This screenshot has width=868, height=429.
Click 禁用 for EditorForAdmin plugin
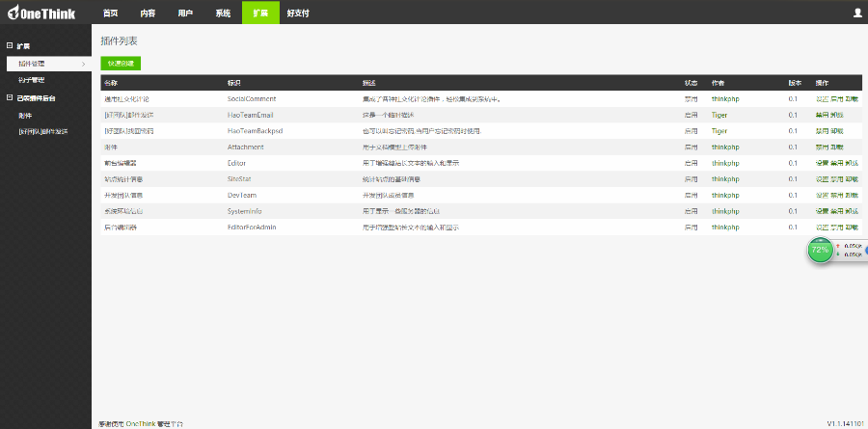[836, 228]
